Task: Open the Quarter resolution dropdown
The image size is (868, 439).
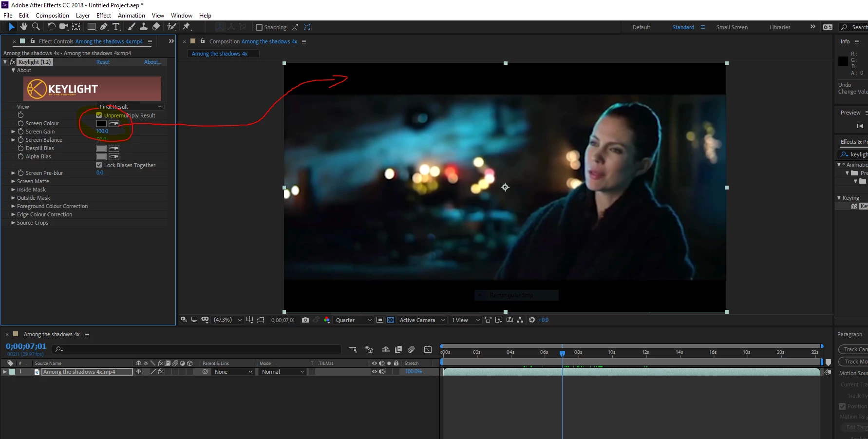Action: pyautogui.click(x=354, y=320)
